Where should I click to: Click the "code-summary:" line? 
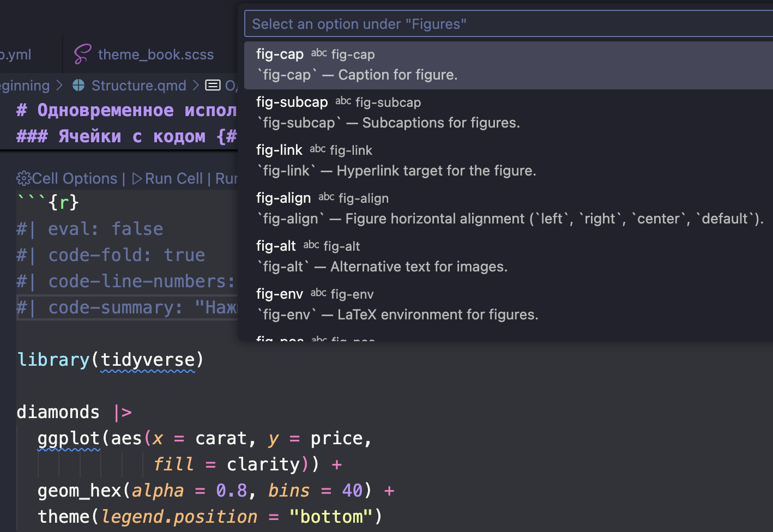coord(127,307)
